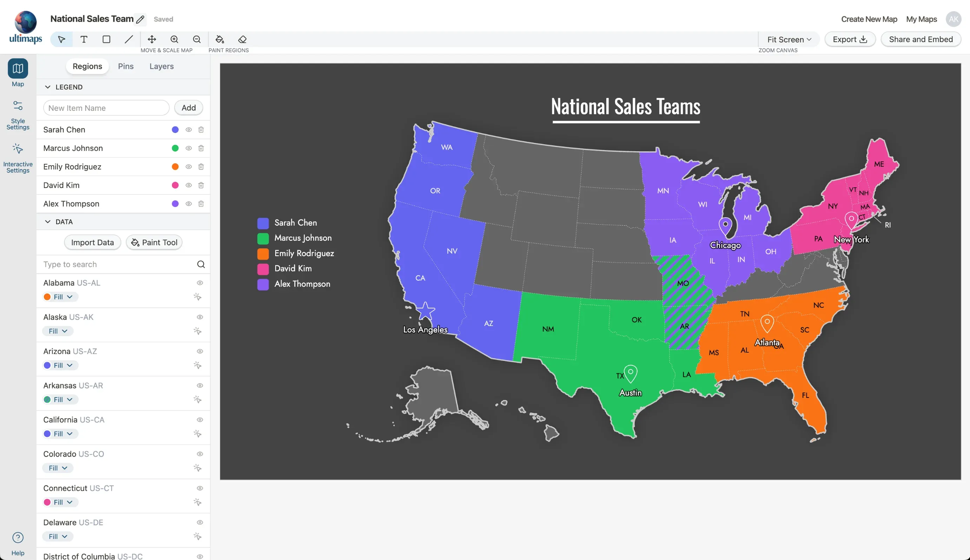Select the Rectangle tool

coord(106,39)
